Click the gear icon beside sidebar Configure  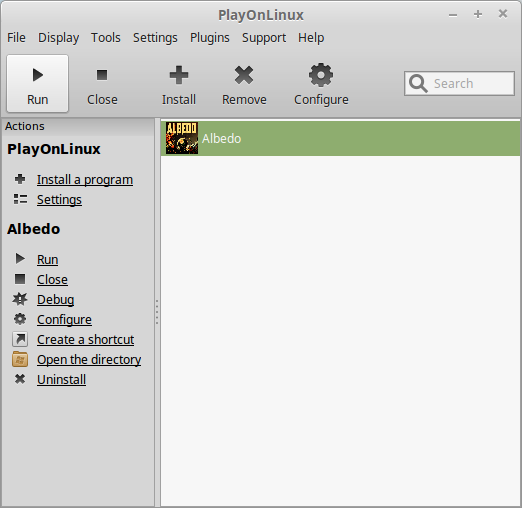click(20, 319)
